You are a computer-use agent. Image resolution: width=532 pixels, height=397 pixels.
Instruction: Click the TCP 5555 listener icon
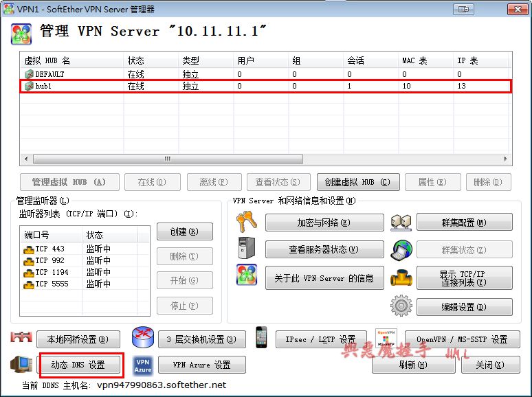tap(29, 284)
